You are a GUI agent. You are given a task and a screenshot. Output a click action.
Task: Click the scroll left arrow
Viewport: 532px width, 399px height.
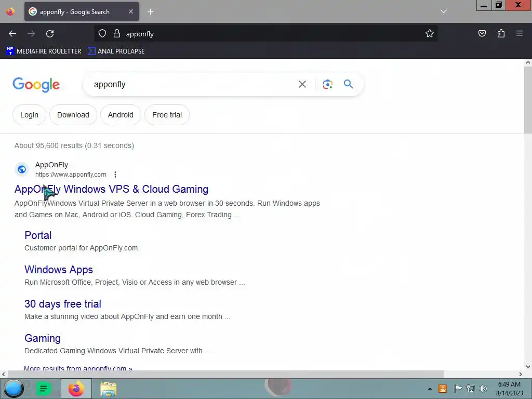tap(4, 374)
